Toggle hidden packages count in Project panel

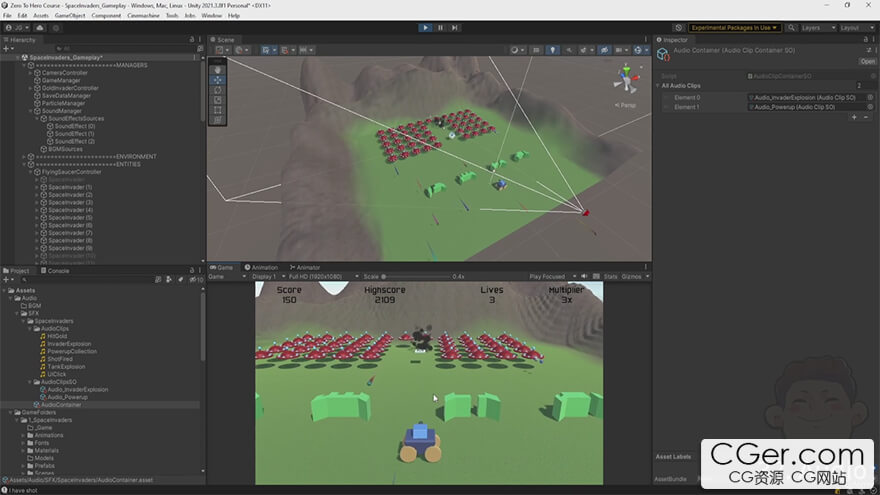(196, 279)
